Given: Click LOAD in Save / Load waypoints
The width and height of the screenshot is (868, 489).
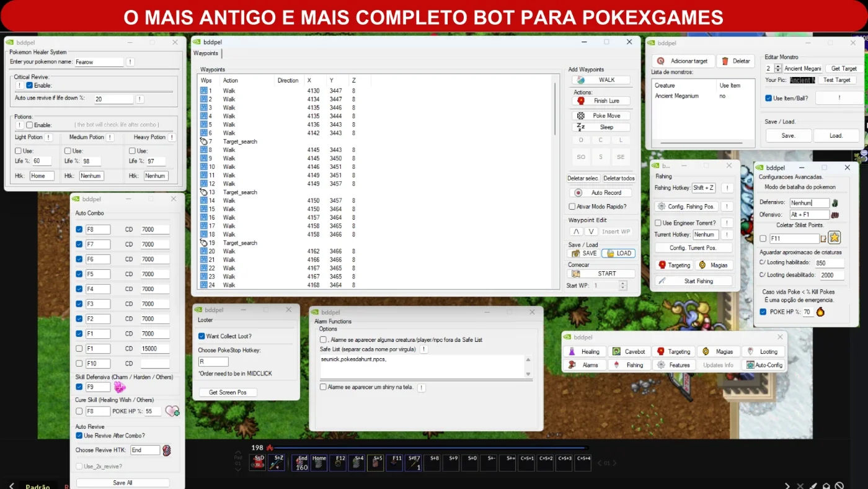Looking at the screenshot, I should (x=618, y=253).
